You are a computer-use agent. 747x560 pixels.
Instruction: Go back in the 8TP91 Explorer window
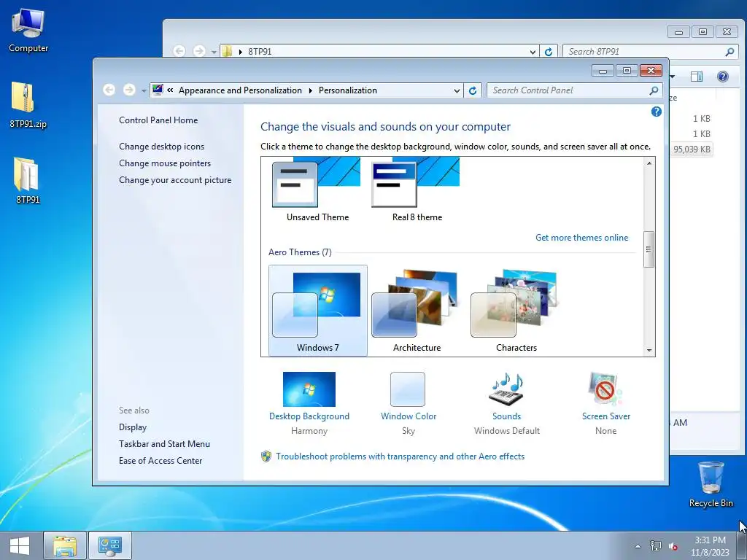(x=179, y=51)
